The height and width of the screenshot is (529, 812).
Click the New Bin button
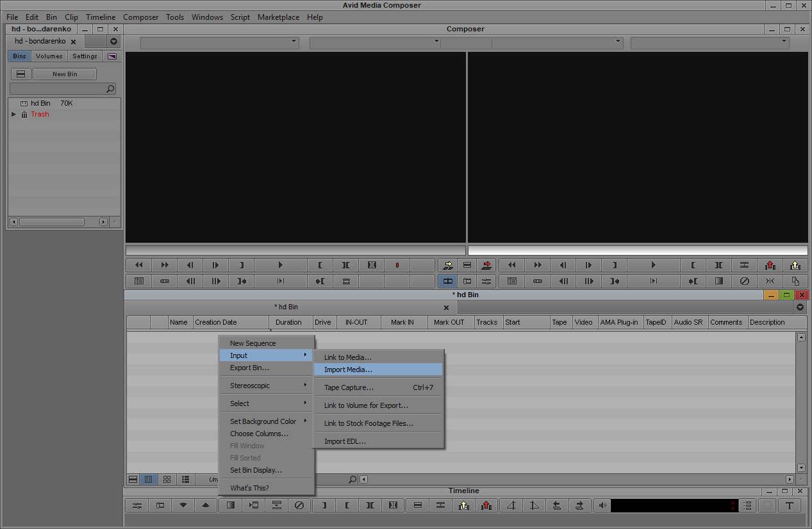(x=65, y=74)
